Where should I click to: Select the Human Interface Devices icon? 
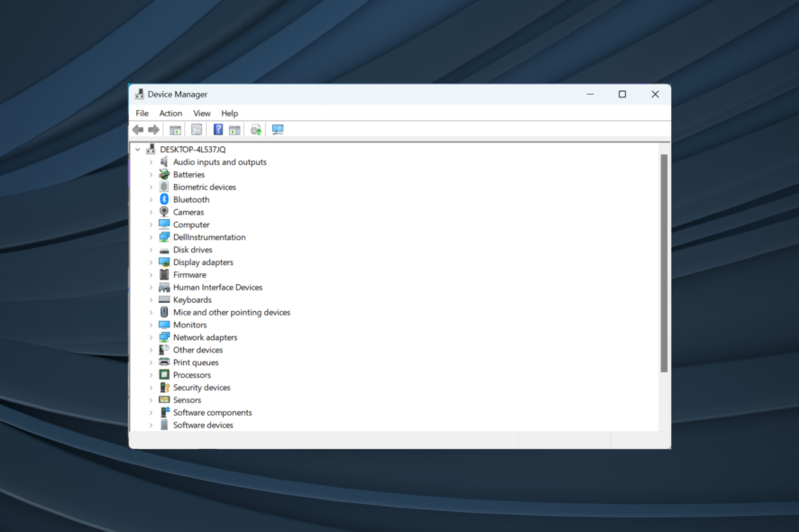click(164, 288)
